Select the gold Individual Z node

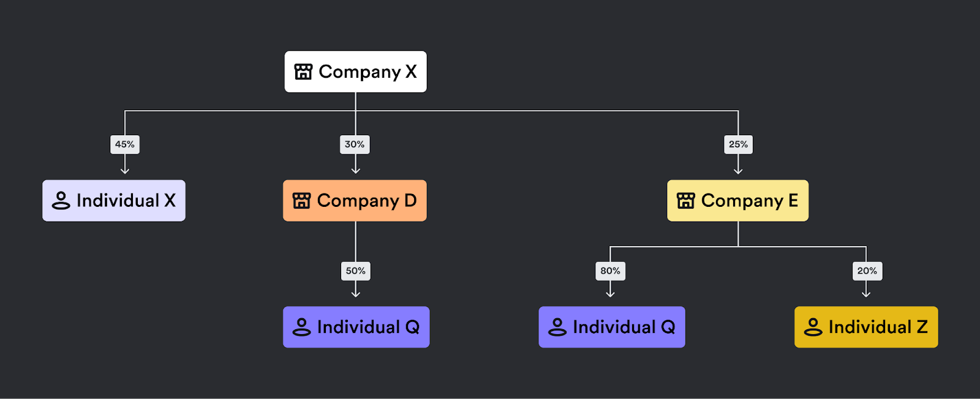(866, 327)
